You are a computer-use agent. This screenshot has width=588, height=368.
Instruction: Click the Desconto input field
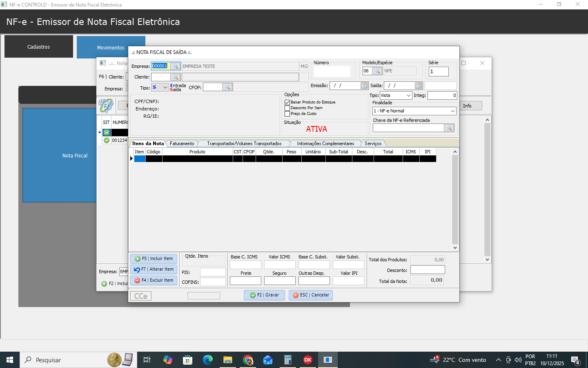[427, 270]
